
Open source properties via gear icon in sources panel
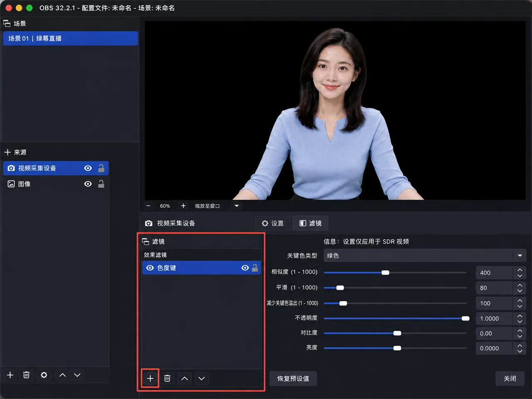[x=44, y=375]
